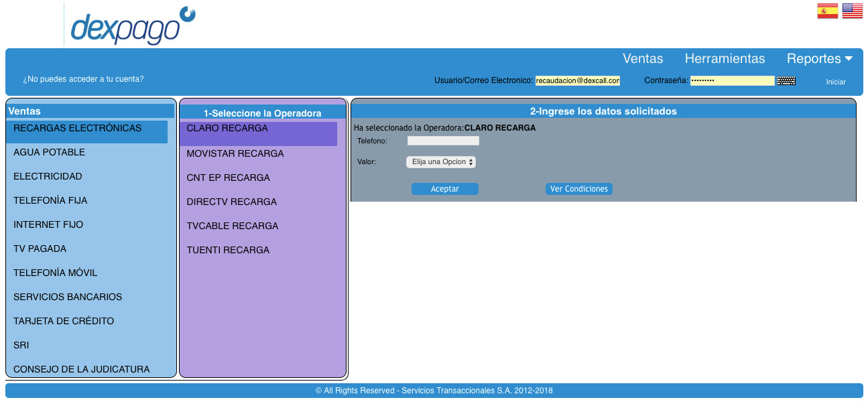868x406 pixels.
Task: Open the Ventas menu
Action: tap(642, 59)
